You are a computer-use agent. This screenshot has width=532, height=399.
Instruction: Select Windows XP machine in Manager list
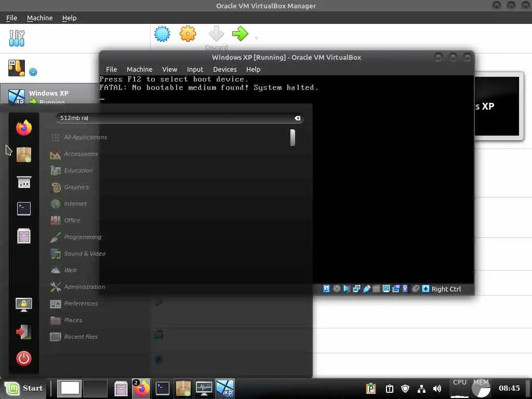point(49,94)
